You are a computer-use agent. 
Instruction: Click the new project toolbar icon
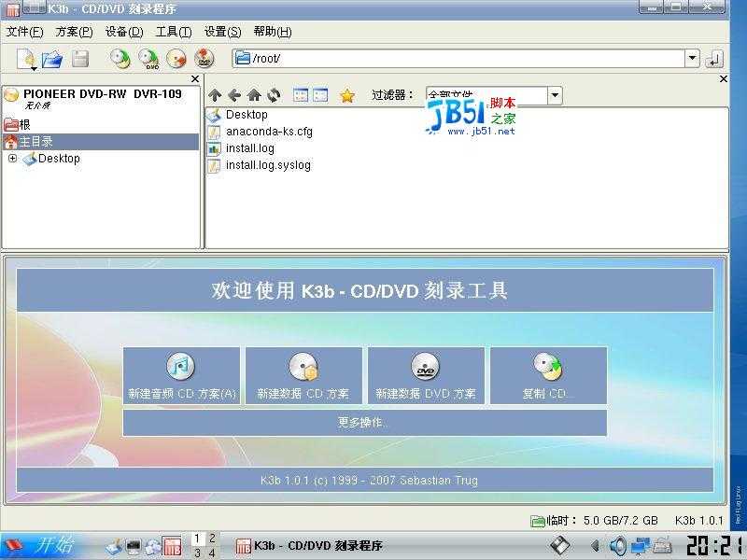tap(26, 58)
